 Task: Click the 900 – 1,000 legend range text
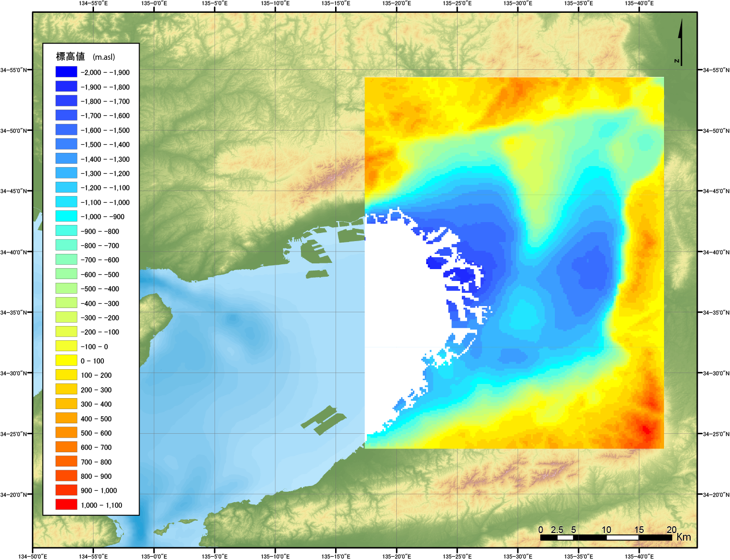tap(99, 490)
